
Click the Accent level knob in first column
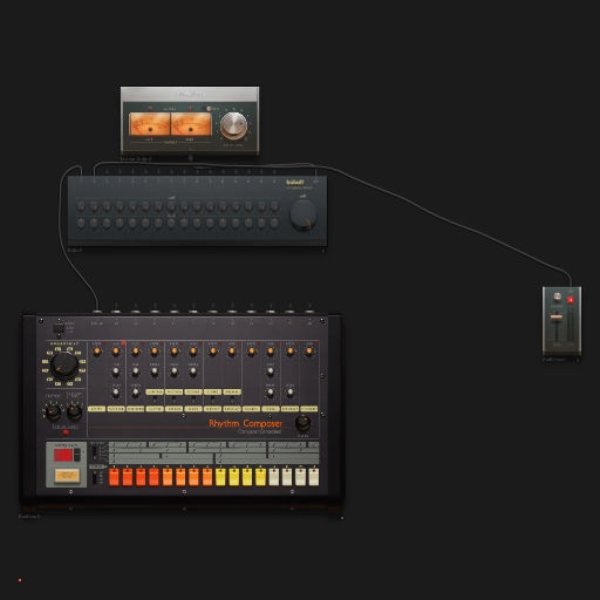point(97,351)
